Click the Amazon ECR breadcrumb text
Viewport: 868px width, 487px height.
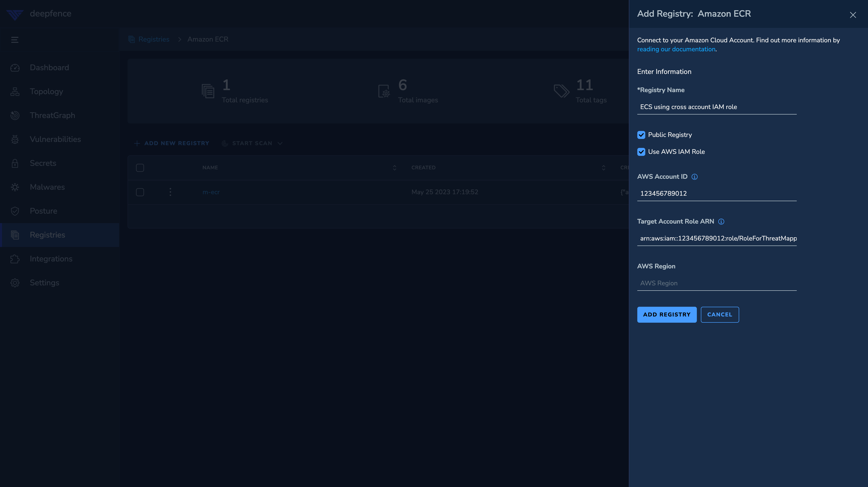tap(208, 39)
